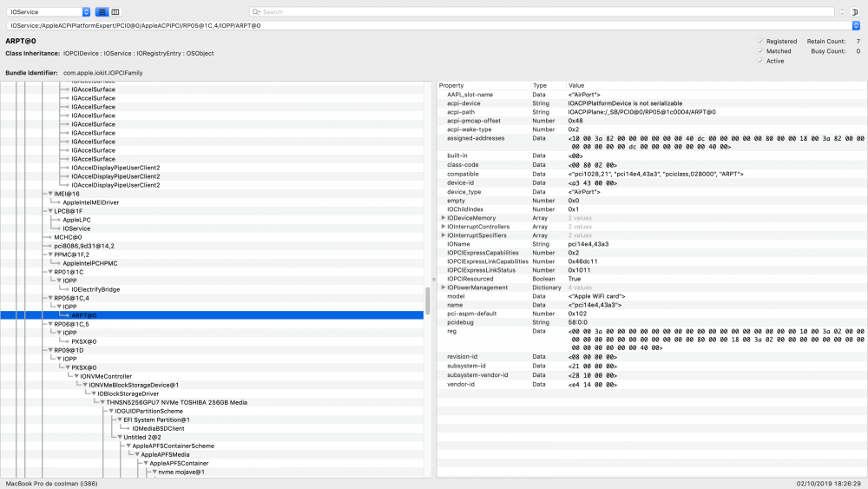Click the inspector icon at top right
The image size is (868, 489).
pos(856,12)
